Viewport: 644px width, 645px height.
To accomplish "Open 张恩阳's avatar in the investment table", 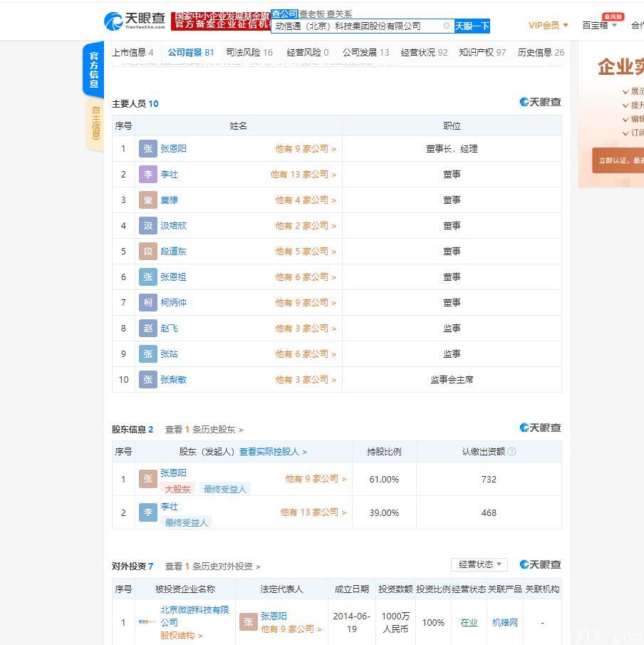I will 249,622.
